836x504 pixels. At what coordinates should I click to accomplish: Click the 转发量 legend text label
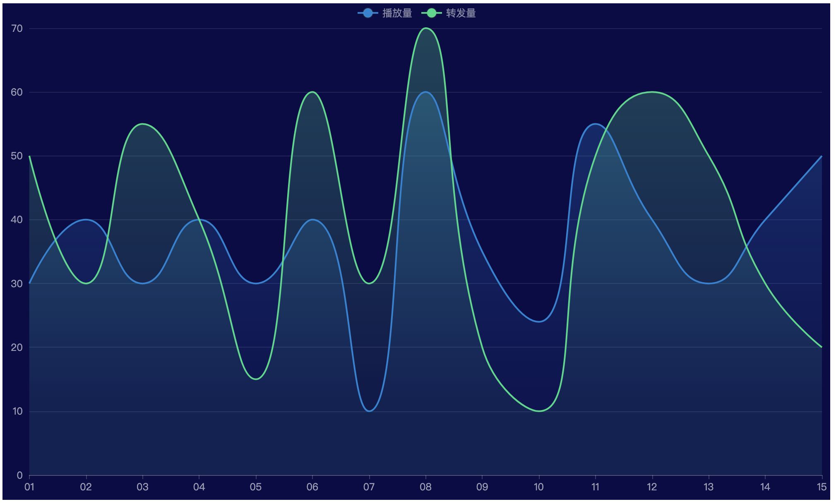(461, 13)
